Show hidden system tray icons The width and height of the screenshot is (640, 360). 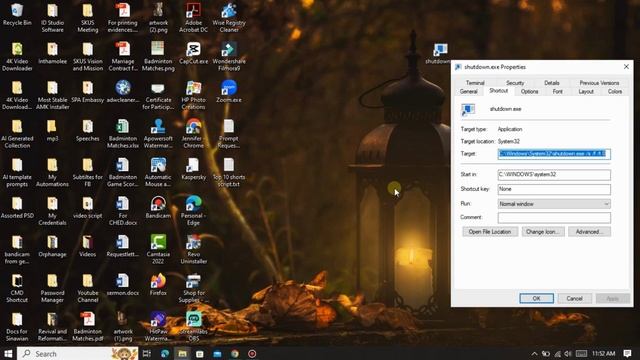(x=534, y=353)
